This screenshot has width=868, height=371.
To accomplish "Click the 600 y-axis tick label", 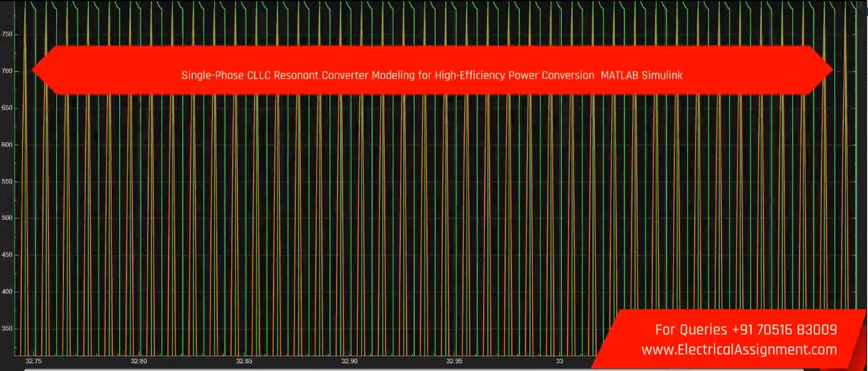I will click(6, 145).
